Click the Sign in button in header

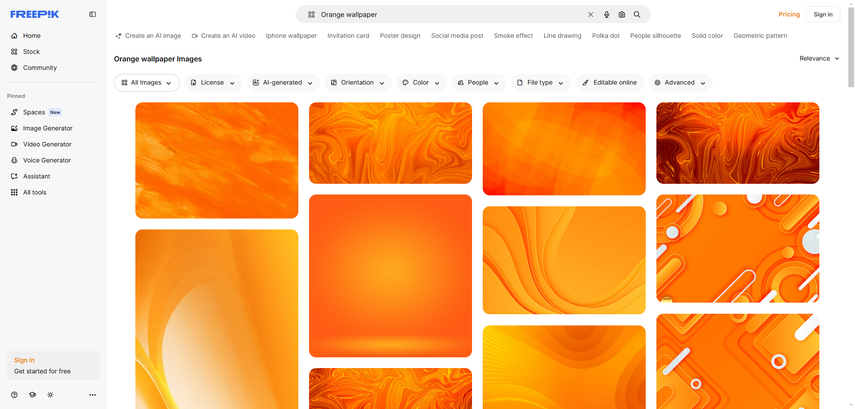(823, 15)
